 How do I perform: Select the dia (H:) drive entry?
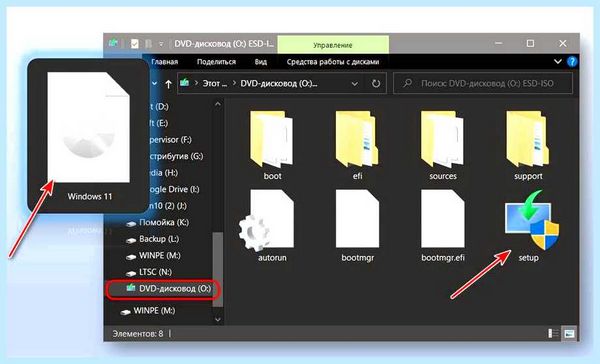163,173
